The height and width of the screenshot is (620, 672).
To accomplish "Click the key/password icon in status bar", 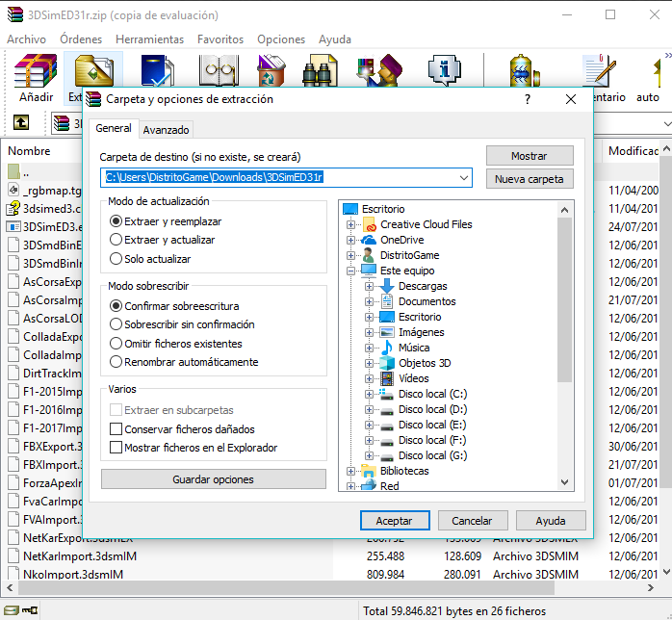I will coord(30,609).
